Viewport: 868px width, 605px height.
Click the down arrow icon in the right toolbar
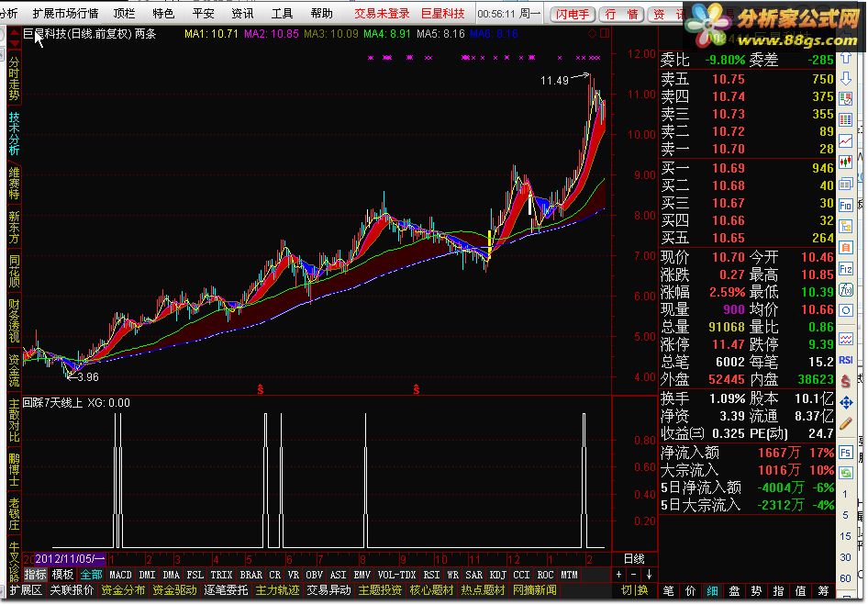845,79
